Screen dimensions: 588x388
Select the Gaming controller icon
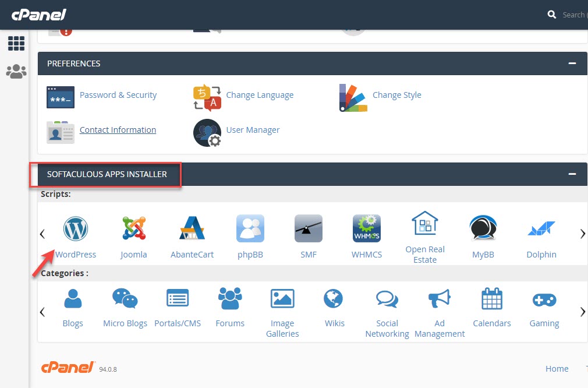(x=544, y=300)
